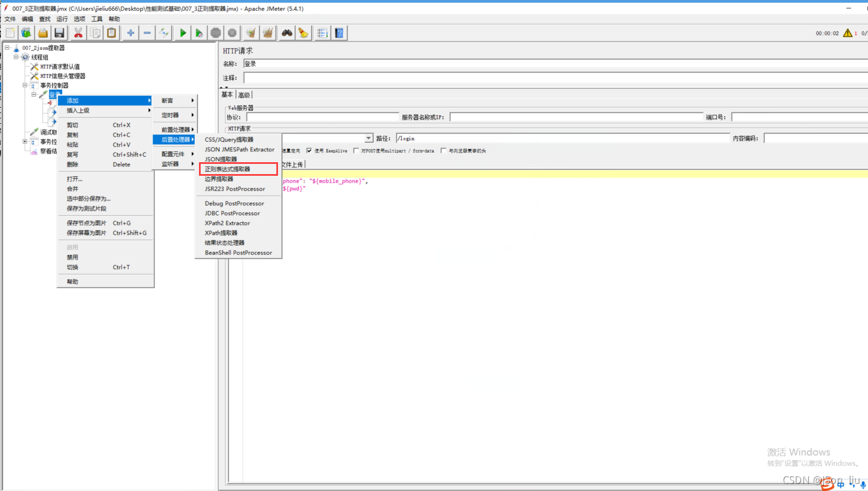Open the Templates toolbar icon
868x491 pixels.
point(26,33)
